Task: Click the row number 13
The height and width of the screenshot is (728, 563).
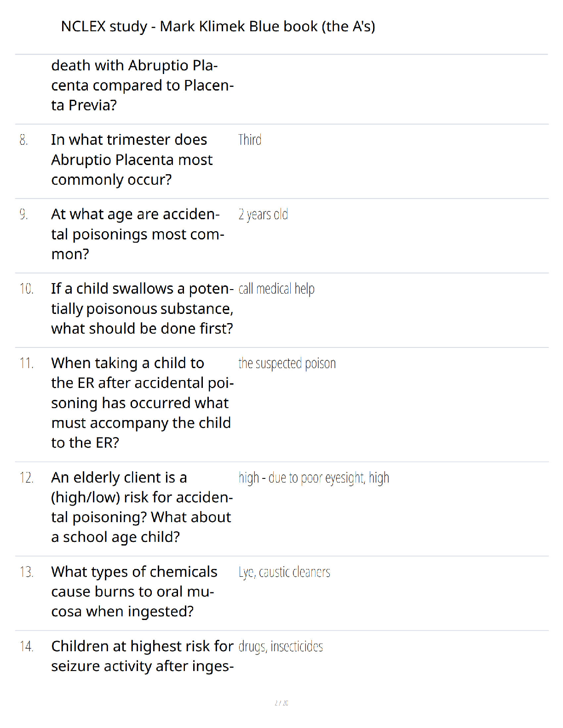Action: [x=26, y=572]
